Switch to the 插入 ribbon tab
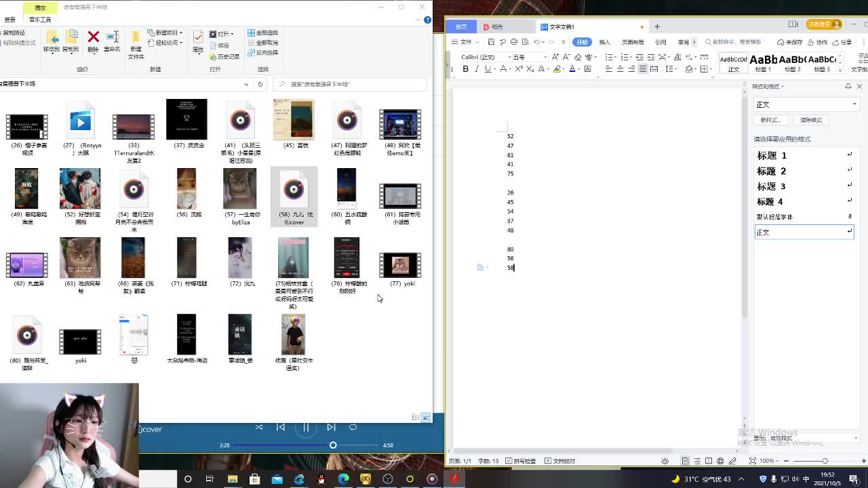 [604, 42]
